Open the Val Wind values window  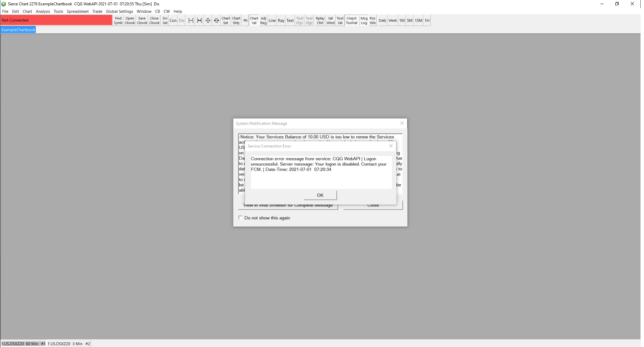331,21
